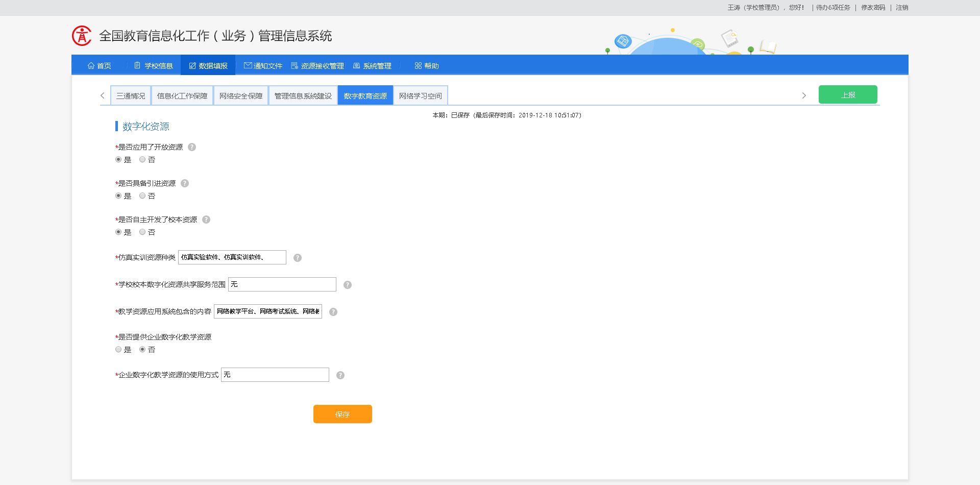Image resolution: width=980 pixels, height=485 pixels.
Task: Choose 是 for 是否提供企业数字化教学资源
Action: pos(118,349)
